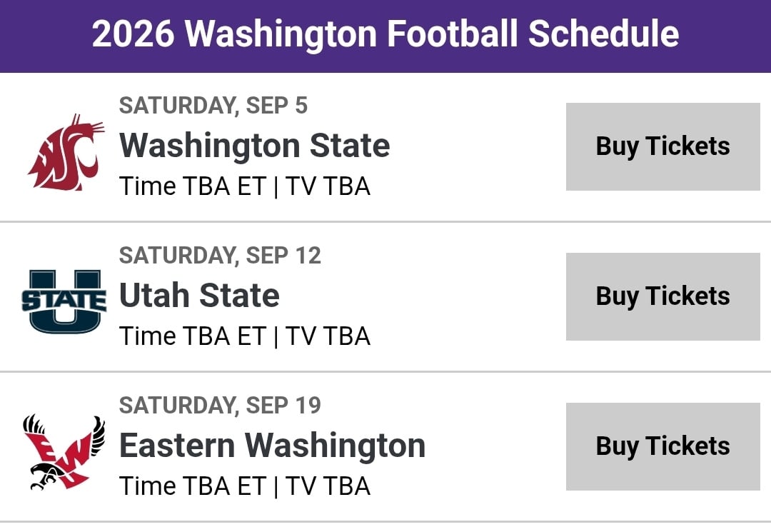Screen dimensions: 771x532
Task: Click Time TBA ET under Utah State
Action: (192, 336)
